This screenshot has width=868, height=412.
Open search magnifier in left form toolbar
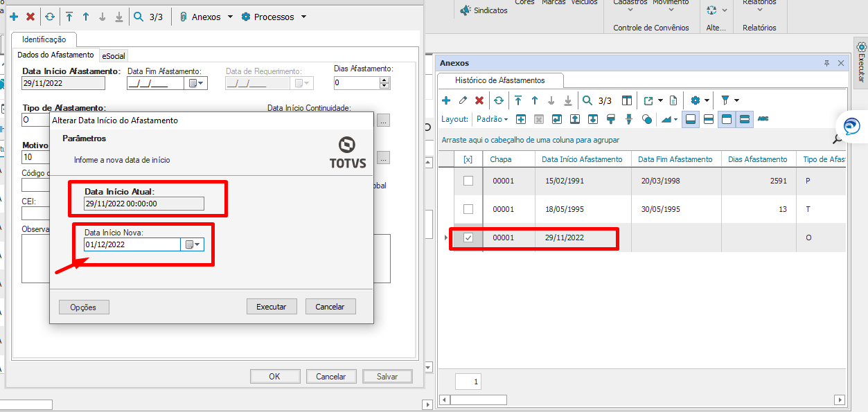139,17
